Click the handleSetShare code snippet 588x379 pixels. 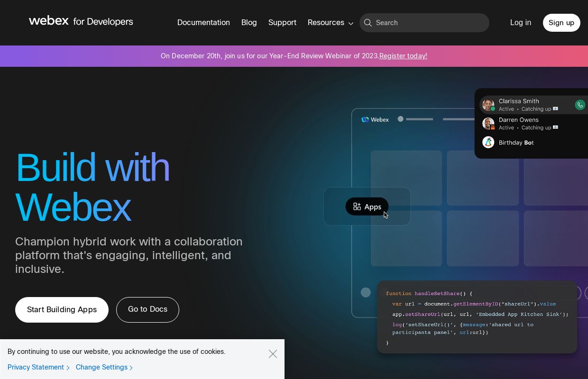[477, 318]
